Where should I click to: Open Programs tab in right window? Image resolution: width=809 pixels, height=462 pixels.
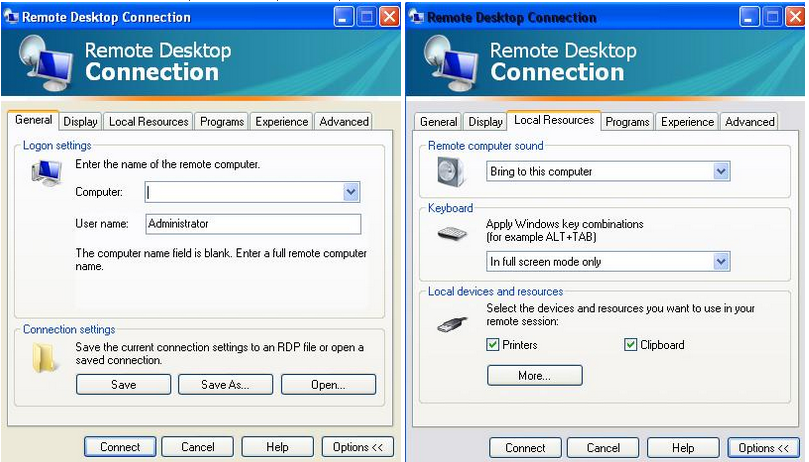[627, 122]
